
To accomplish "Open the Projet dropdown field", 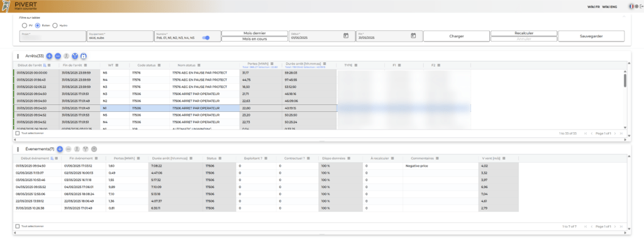I will coord(53,36).
